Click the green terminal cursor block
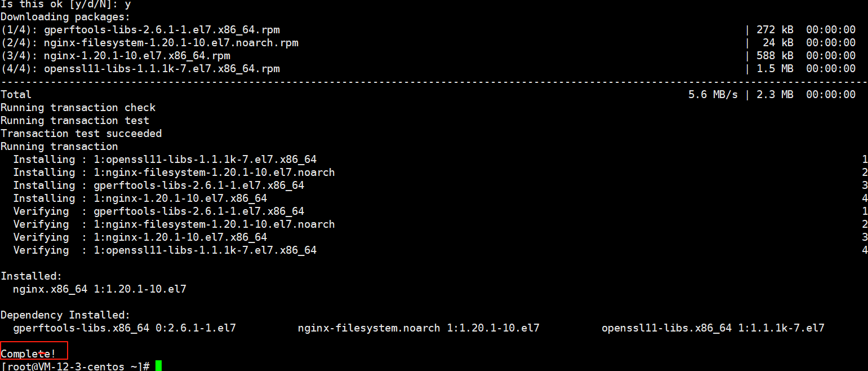 tap(158, 366)
